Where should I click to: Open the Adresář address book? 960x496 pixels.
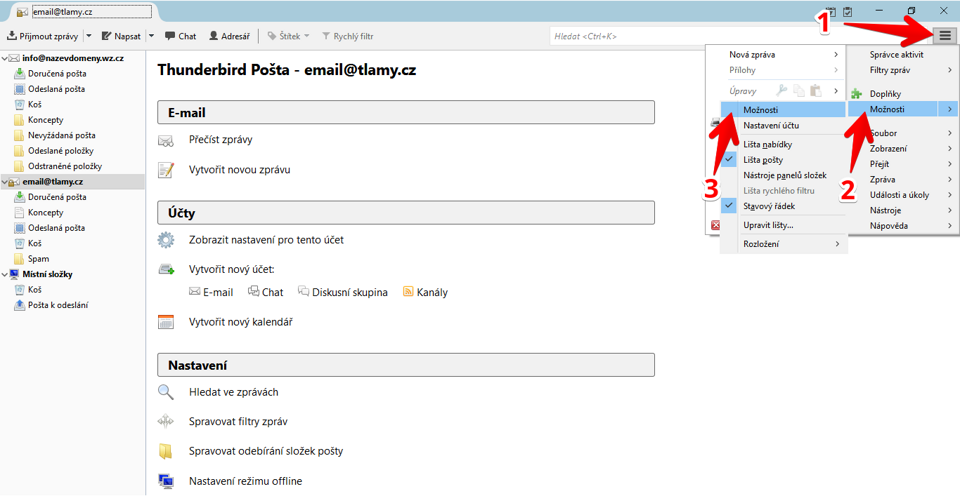(230, 36)
